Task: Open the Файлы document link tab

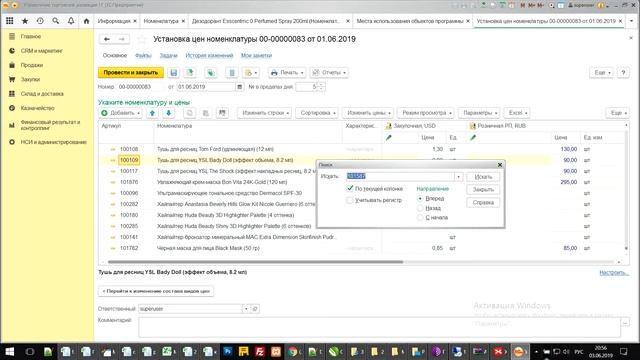Action: point(143,56)
